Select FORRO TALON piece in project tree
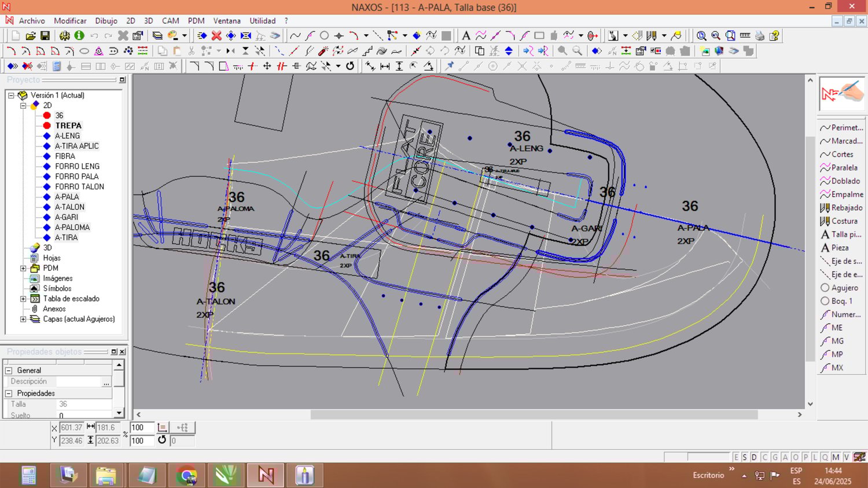The image size is (868, 488). pos(79,187)
